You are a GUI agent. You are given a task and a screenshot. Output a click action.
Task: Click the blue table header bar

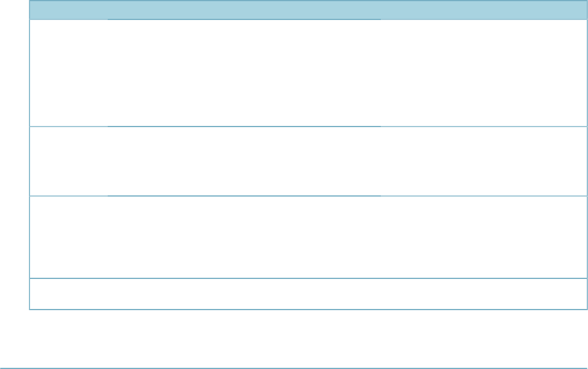[308, 10]
